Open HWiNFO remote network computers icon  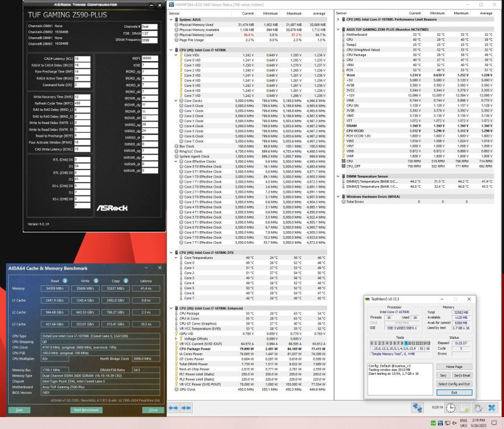point(417,408)
